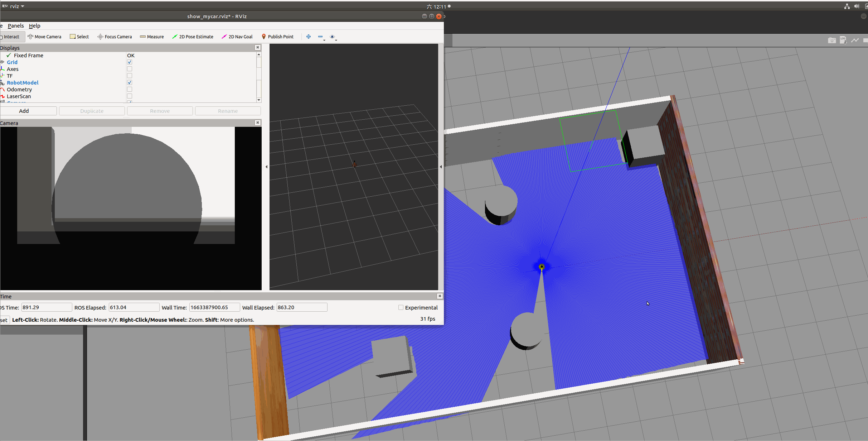The height and width of the screenshot is (441, 868).
Task: Uncheck the RobotModel display checkbox
Action: pos(130,82)
